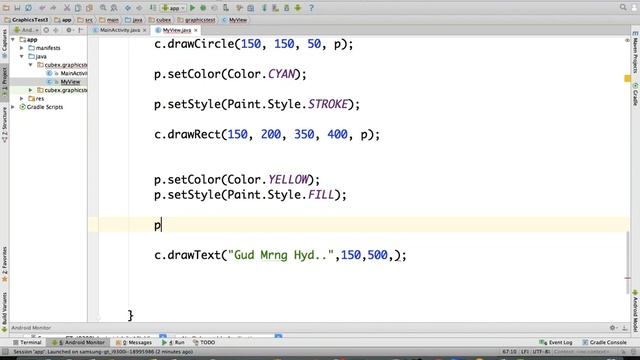The width and height of the screenshot is (640, 360).
Task: Open Help with question mark icon
Action: [311, 8]
